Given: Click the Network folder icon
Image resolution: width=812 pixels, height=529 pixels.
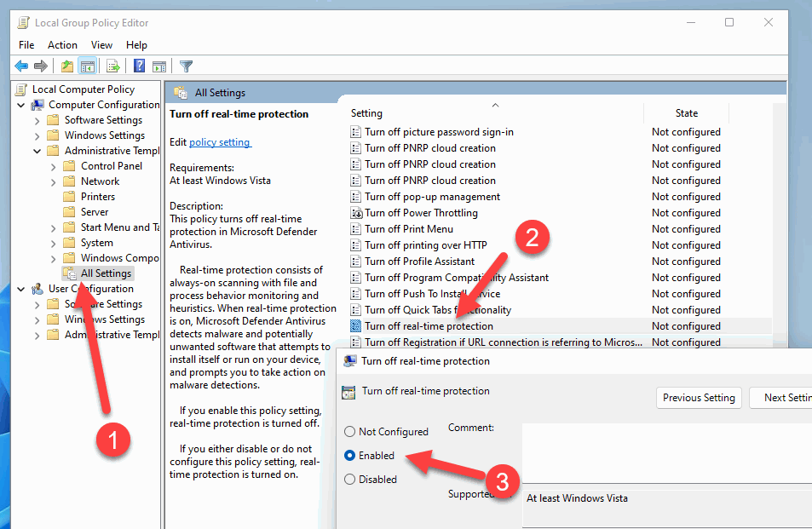Looking at the screenshot, I should (x=69, y=181).
